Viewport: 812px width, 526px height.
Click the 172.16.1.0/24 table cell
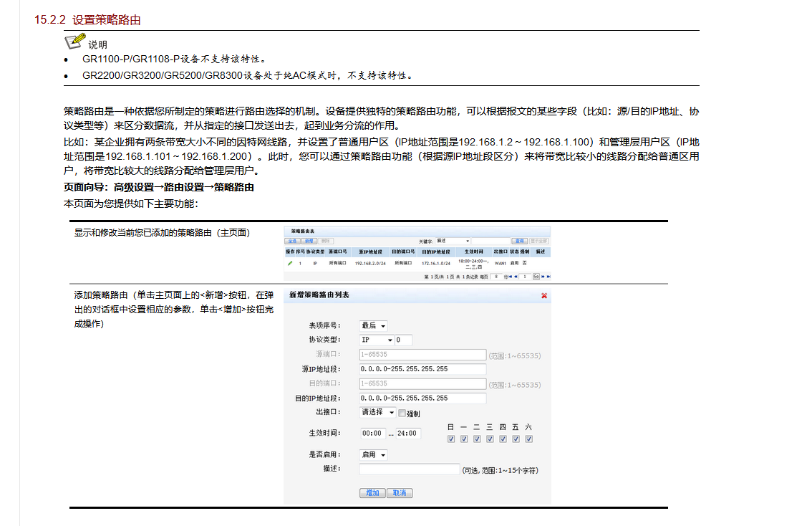coord(436,263)
